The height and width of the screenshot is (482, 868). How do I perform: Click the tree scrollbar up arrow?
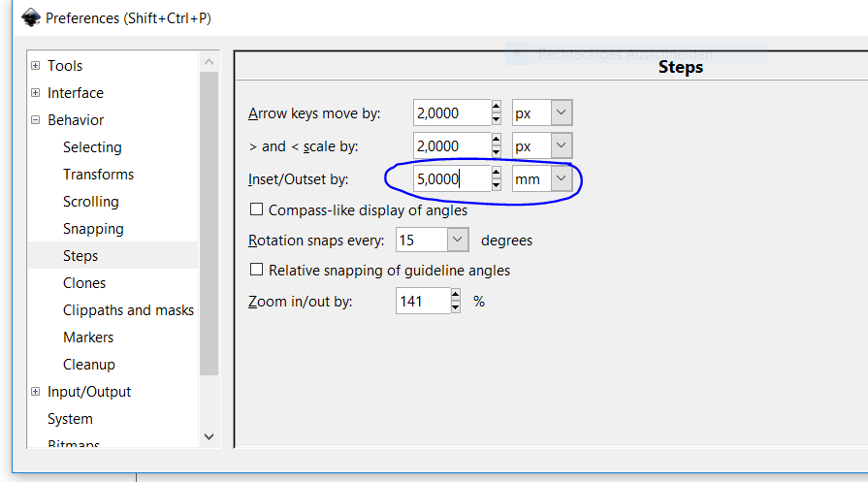point(209,61)
